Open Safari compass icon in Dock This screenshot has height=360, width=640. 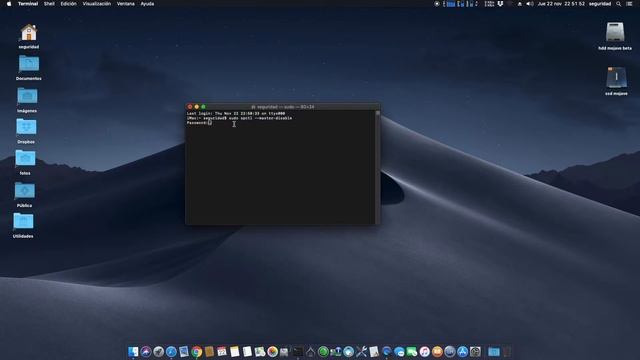click(x=171, y=351)
